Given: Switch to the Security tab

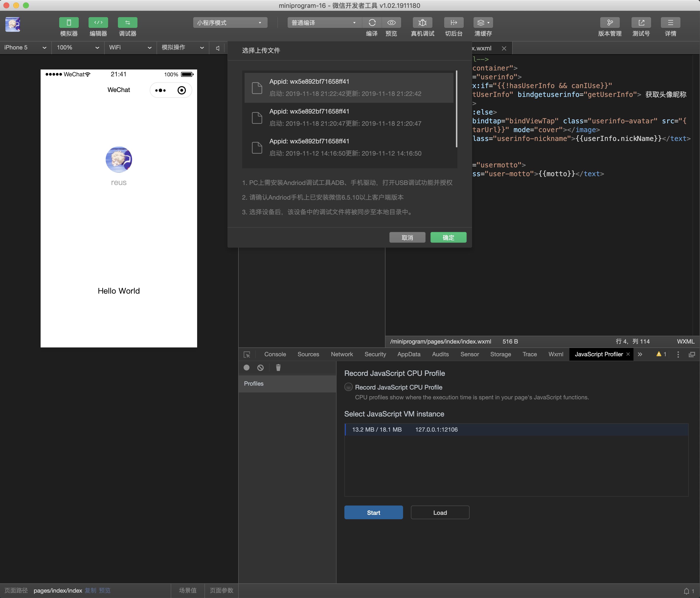Looking at the screenshot, I should [375, 354].
